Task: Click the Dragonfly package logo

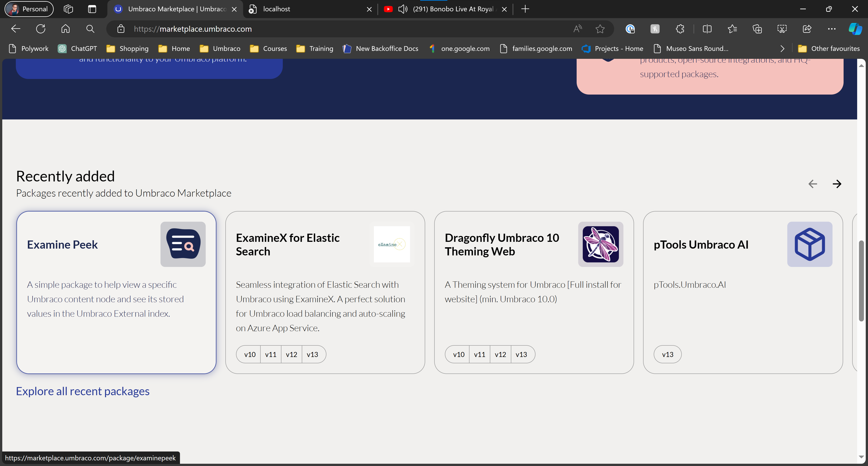Action: (601, 244)
